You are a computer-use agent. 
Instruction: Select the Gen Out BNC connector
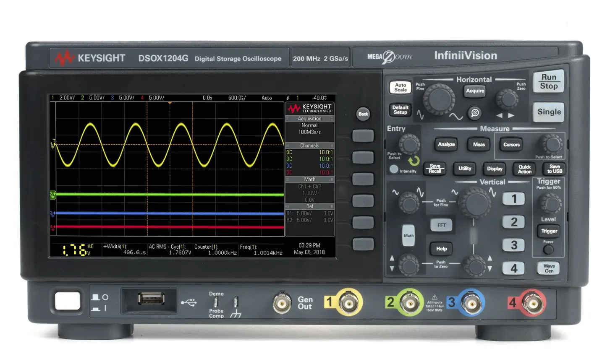(x=282, y=303)
